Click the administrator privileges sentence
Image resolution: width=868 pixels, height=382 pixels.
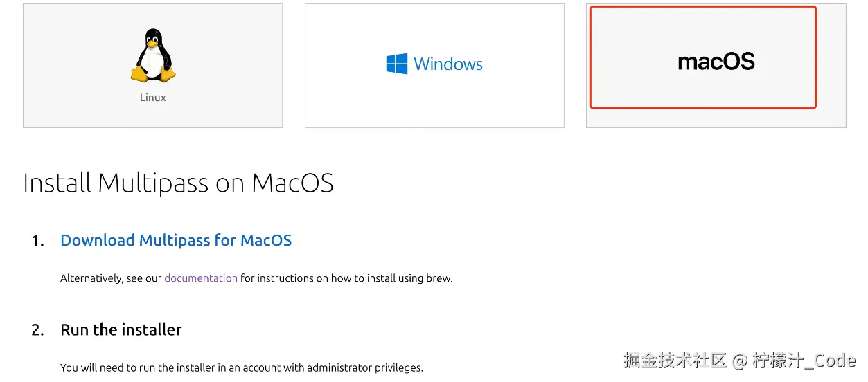click(242, 367)
